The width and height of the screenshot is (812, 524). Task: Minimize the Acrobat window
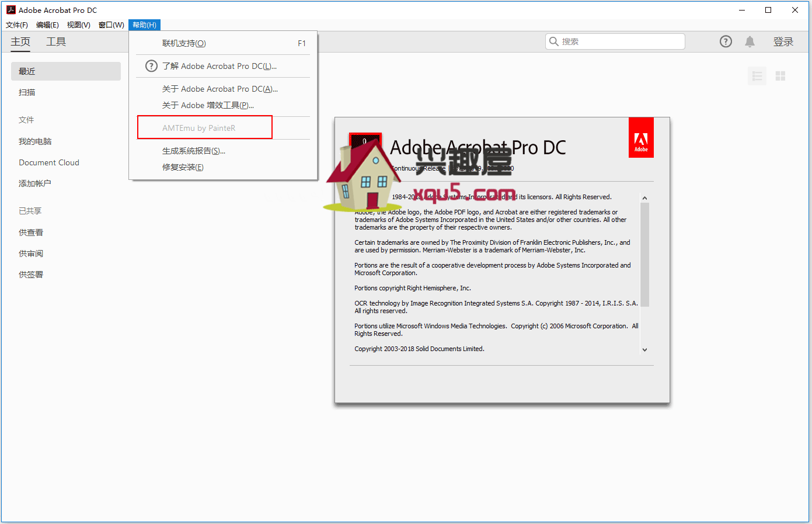coord(742,10)
